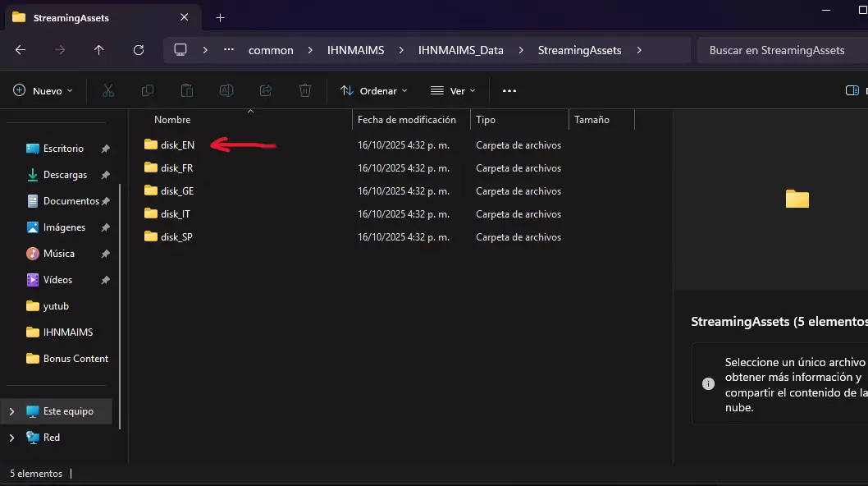This screenshot has width=868, height=486.
Task: Open Vídeos in the sidebar
Action: click(57, 280)
